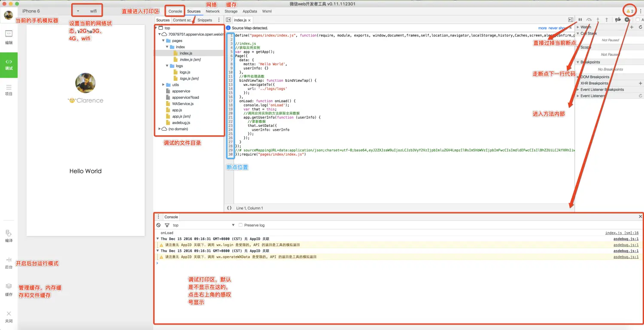
Task: Switch to the Storage tab
Action: click(231, 11)
